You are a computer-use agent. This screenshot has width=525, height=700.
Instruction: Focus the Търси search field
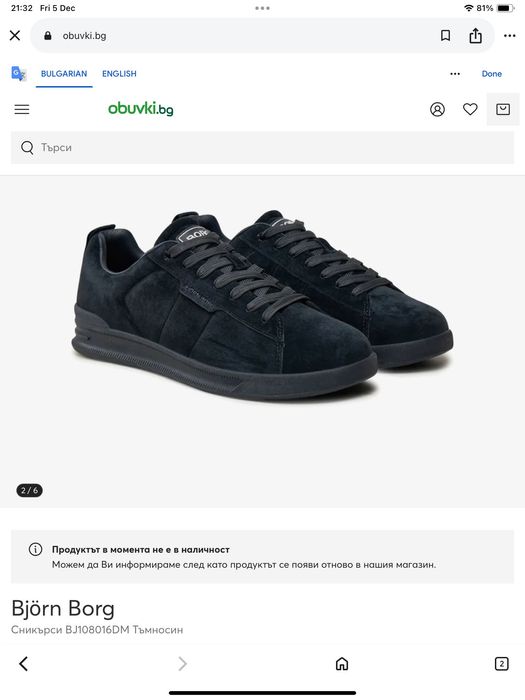[x=262, y=147]
